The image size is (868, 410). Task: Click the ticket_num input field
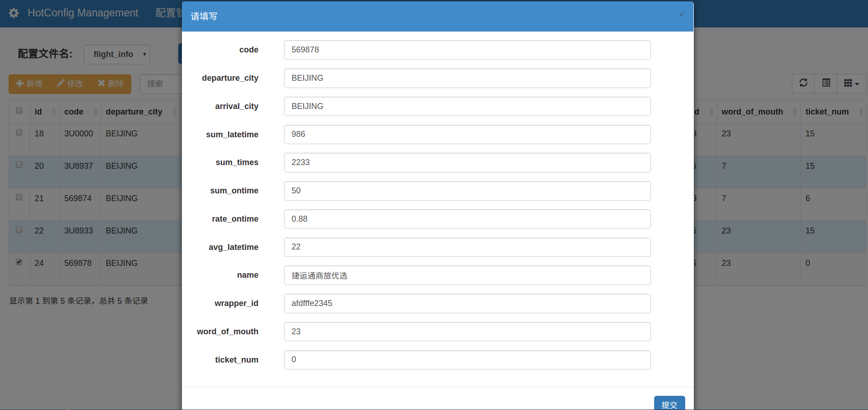pyautogui.click(x=467, y=360)
